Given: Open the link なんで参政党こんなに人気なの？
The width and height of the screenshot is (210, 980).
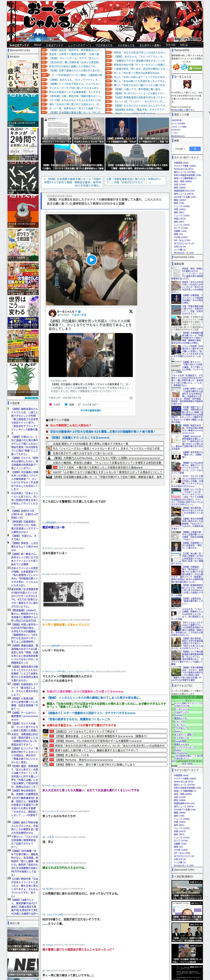Looking at the screenshot, I should (70, 425).
